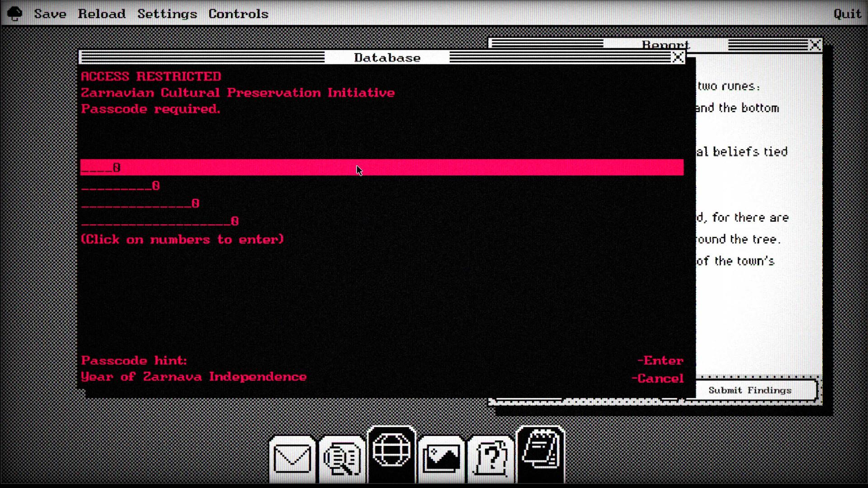Click Reload in the menu bar

[x=102, y=14]
